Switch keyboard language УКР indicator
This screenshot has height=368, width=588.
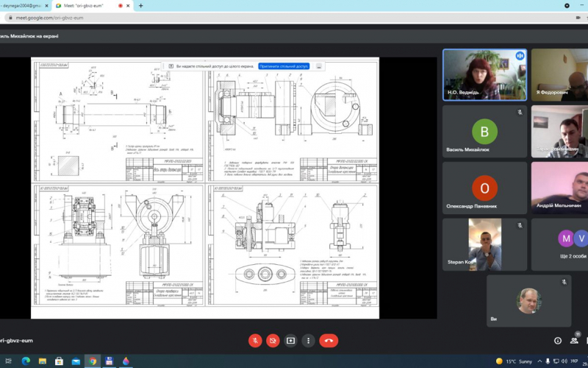[x=574, y=361]
